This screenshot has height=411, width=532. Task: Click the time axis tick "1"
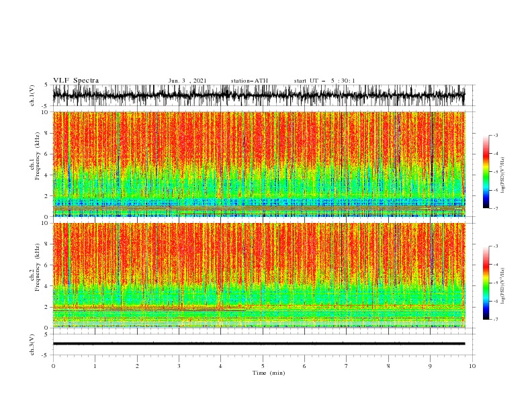pos(95,366)
